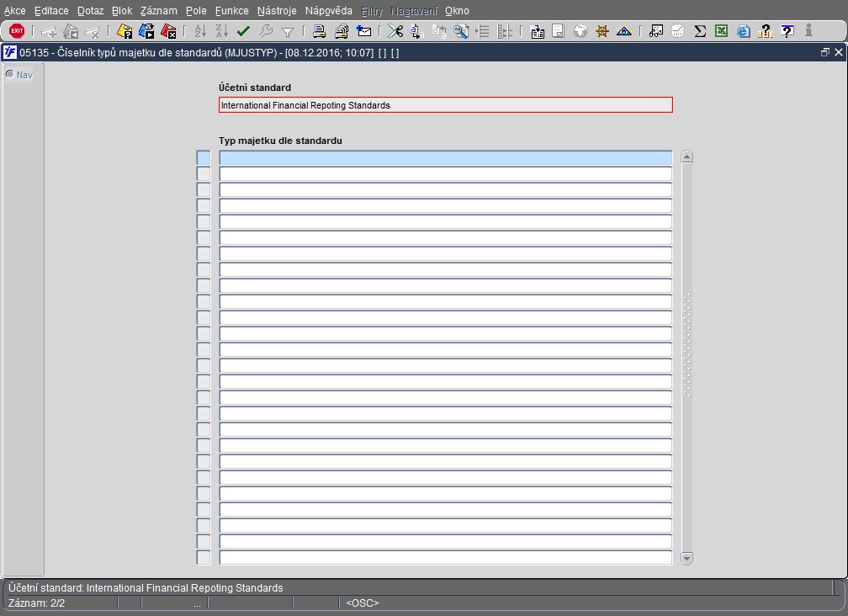Click the cancel query icon with X
Viewport: 848px width, 616px height.
pos(169,31)
